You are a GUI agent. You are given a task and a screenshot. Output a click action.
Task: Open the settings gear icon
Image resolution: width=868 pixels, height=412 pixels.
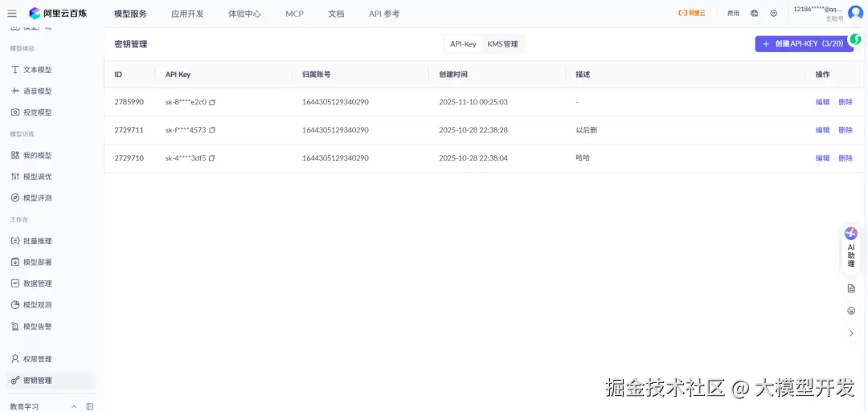(773, 14)
